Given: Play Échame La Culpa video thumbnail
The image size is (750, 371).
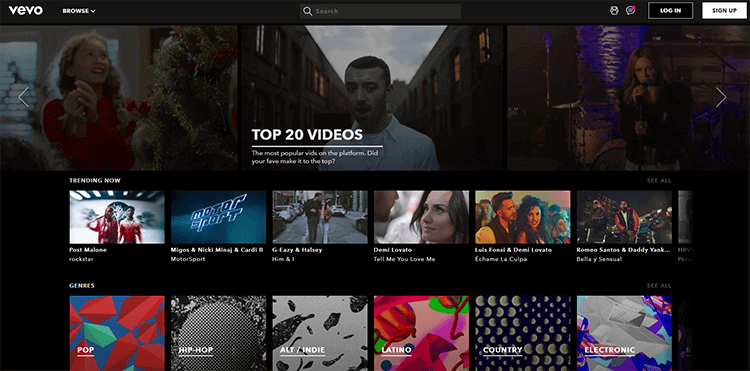Looking at the screenshot, I should [523, 217].
